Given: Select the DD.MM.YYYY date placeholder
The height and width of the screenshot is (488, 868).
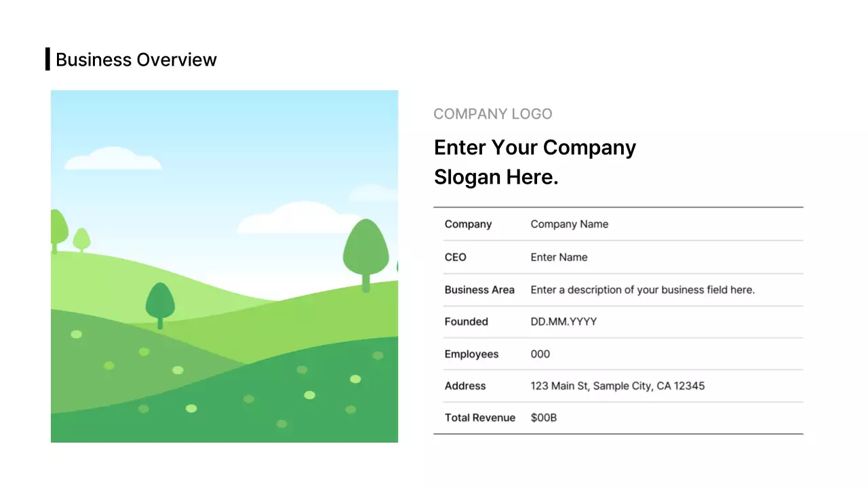Looking at the screenshot, I should click(x=564, y=322).
